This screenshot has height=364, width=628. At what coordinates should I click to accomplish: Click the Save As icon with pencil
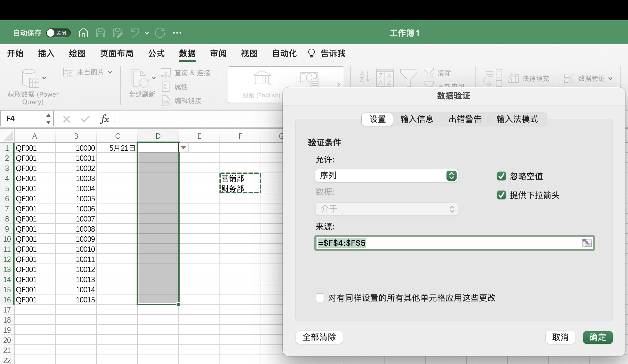point(118,33)
